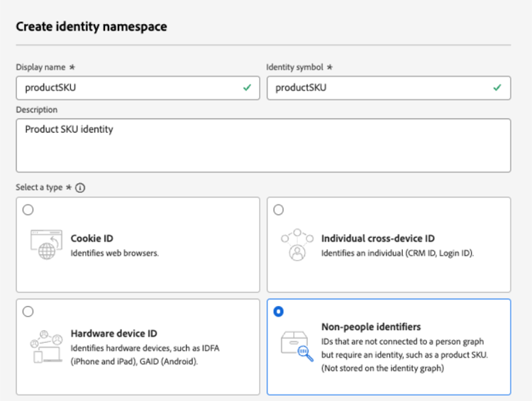This screenshot has height=401, width=532.
Task: Select the Hardware device ID radio button
Action: point(28,311)
